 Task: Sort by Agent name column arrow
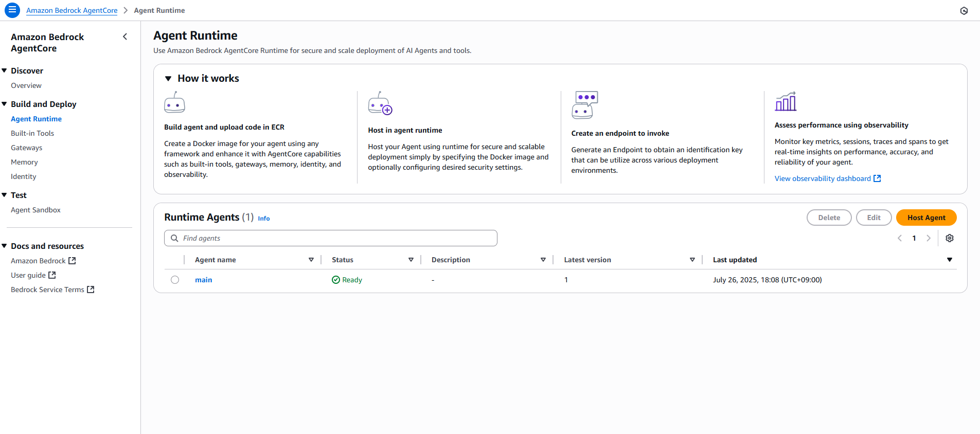click(311, 260)
